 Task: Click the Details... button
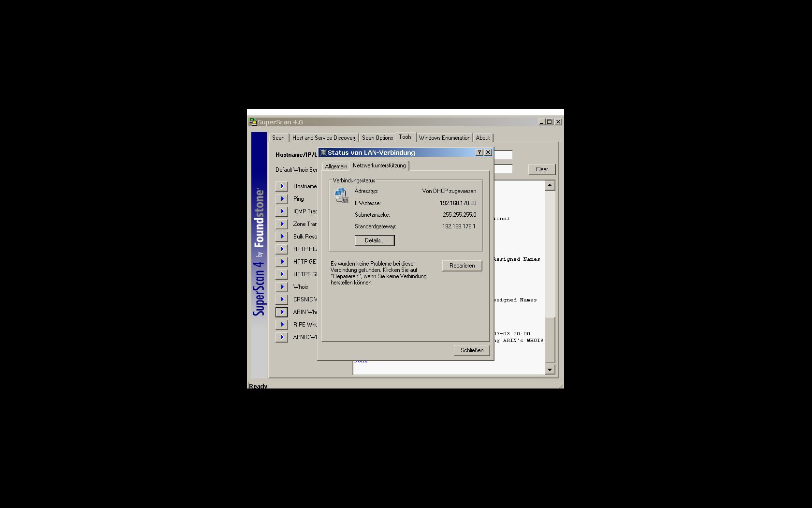[375, 240]
